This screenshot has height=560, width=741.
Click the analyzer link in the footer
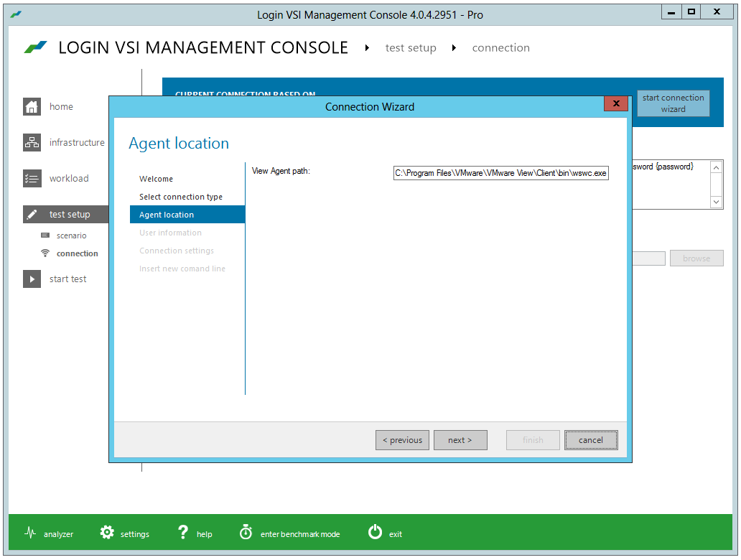click(x=58, y=534)
